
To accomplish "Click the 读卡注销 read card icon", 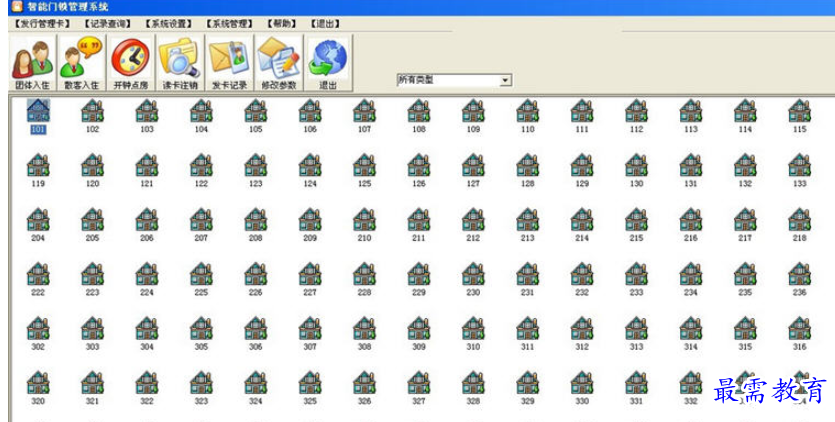I will click(x=179, y=63).
